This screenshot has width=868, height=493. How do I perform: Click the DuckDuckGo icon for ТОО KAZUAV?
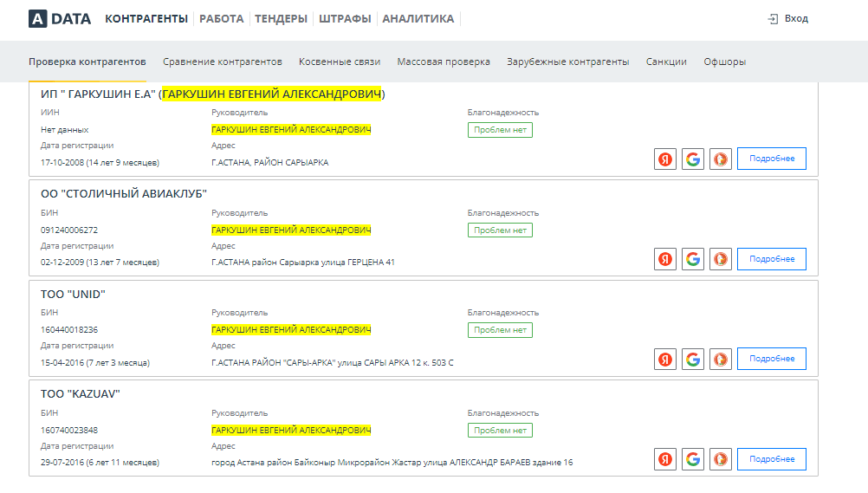[x=721, y=459]
